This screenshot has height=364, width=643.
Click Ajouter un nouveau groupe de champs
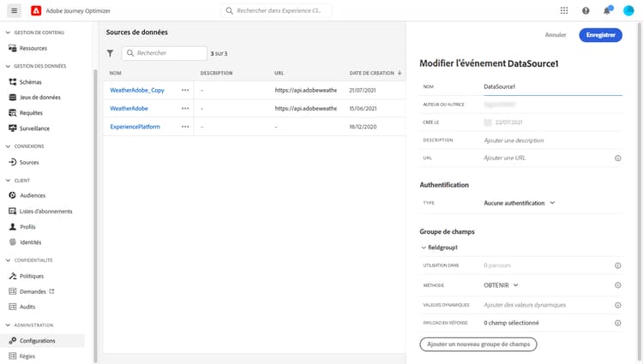tap(478, 344)
